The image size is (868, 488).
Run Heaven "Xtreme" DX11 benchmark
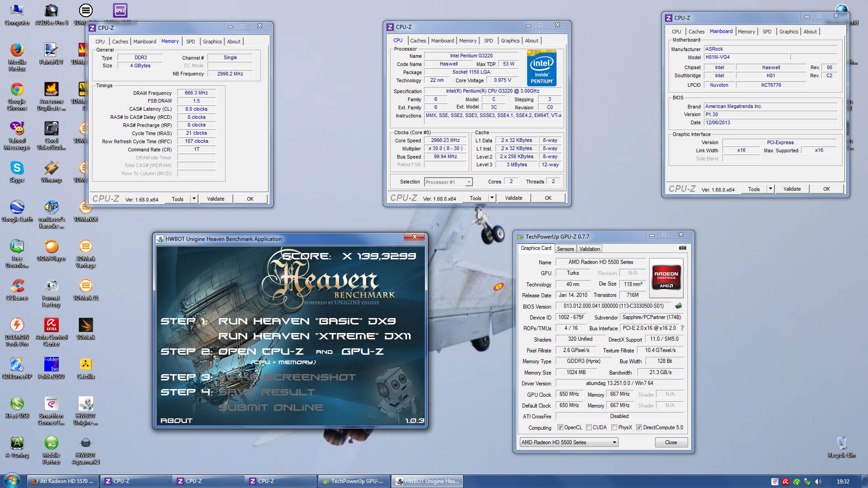click(315, 336)
